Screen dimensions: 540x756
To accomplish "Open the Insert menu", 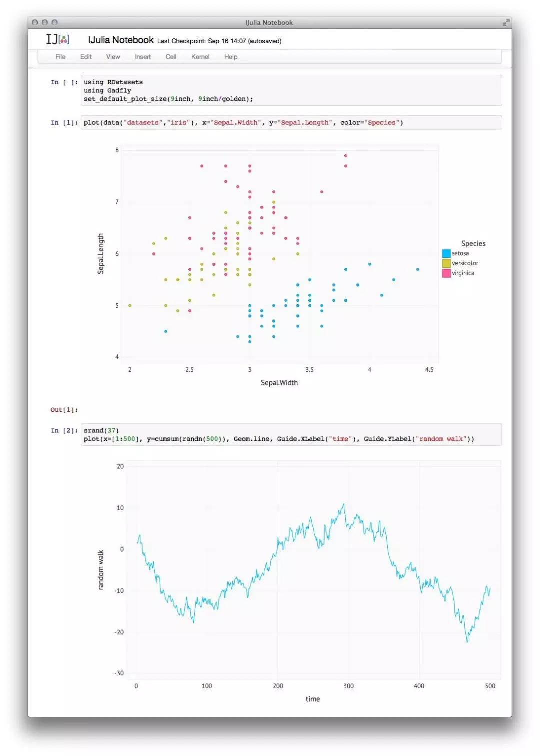I will pos(143,57).
